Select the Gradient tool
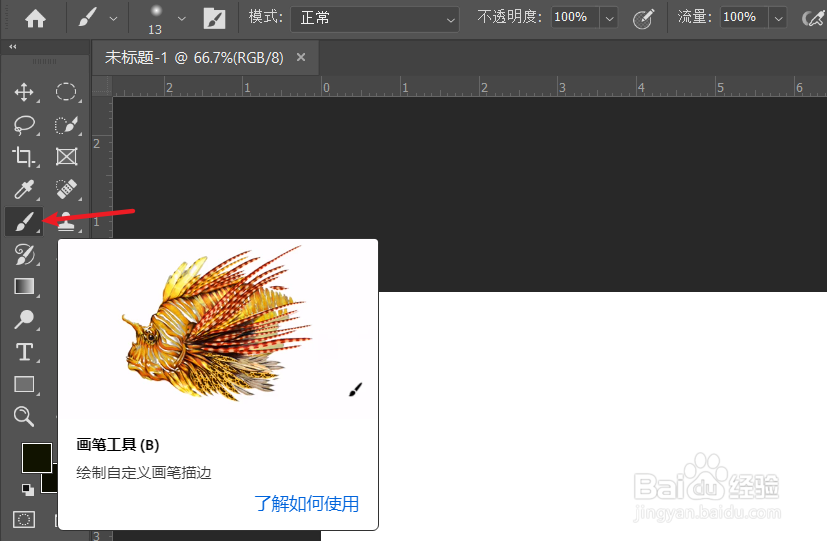Screen dimensions: 827x541 (24, 287)
